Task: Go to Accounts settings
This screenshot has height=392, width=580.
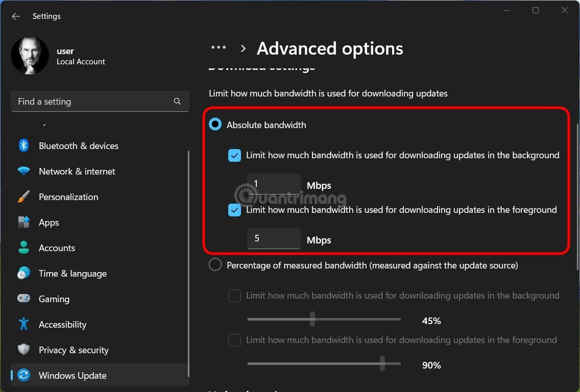Action: tap(100, 248)
